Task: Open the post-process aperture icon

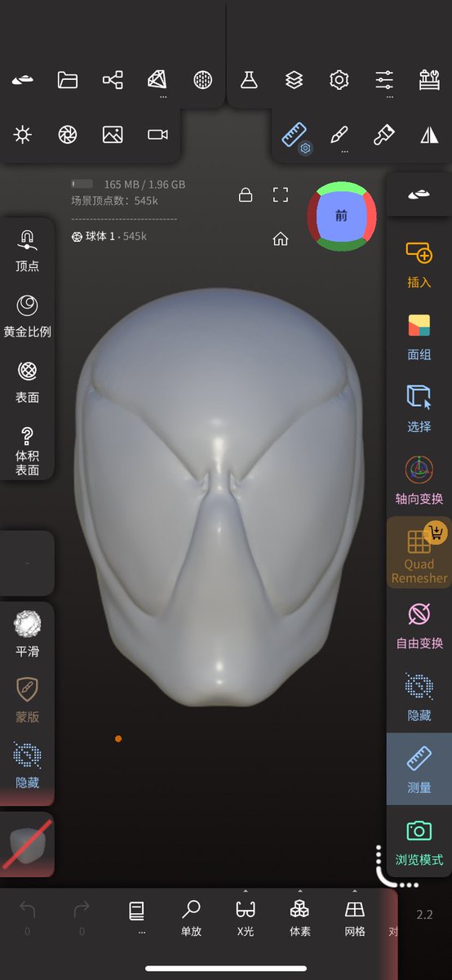Action: click(x=68, y=135)
